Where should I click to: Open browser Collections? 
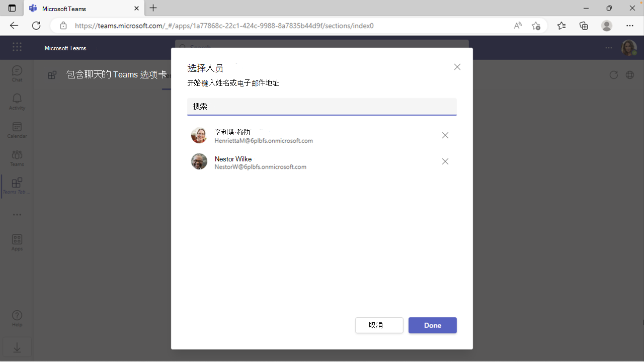coord(584,26)
